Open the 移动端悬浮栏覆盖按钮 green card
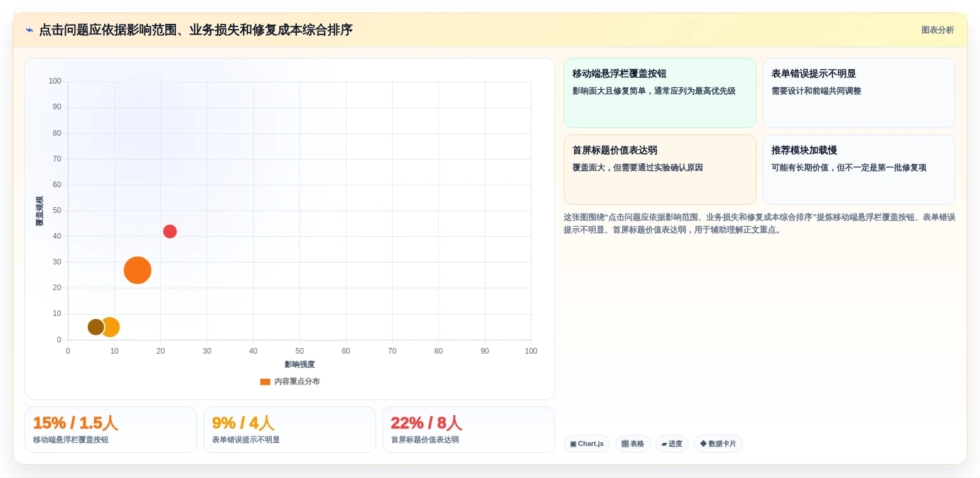The image size is (980, 478). (660, 93)
